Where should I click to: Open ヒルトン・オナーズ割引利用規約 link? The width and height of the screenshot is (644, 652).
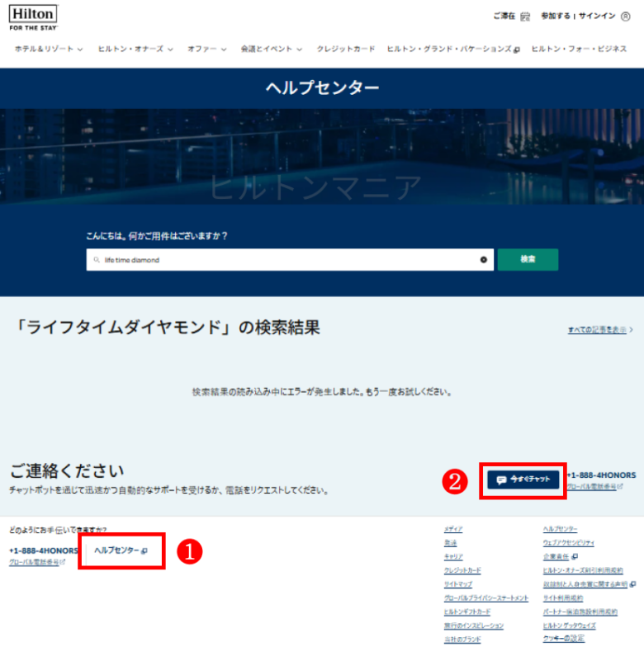tap(583, 570)
